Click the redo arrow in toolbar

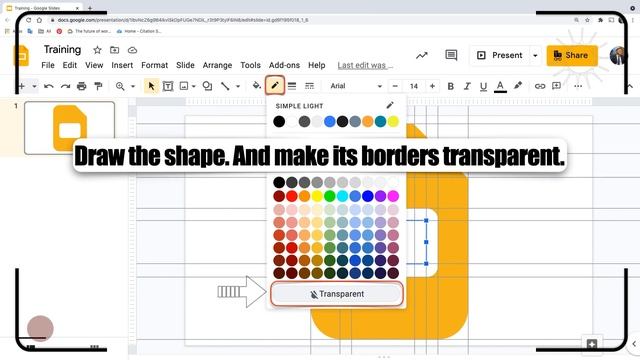(65, 86)
